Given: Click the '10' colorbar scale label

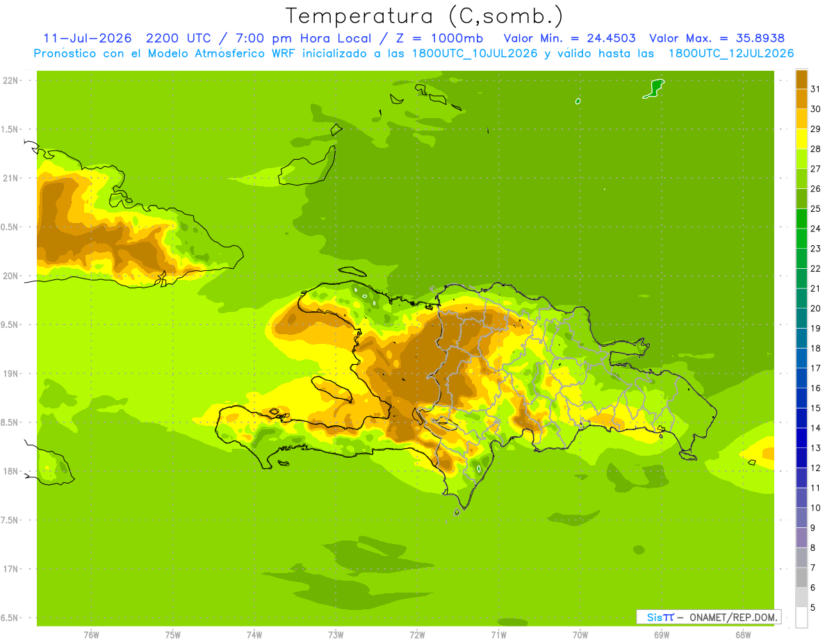Looking at the screenshot, I should tap(816, 508).
